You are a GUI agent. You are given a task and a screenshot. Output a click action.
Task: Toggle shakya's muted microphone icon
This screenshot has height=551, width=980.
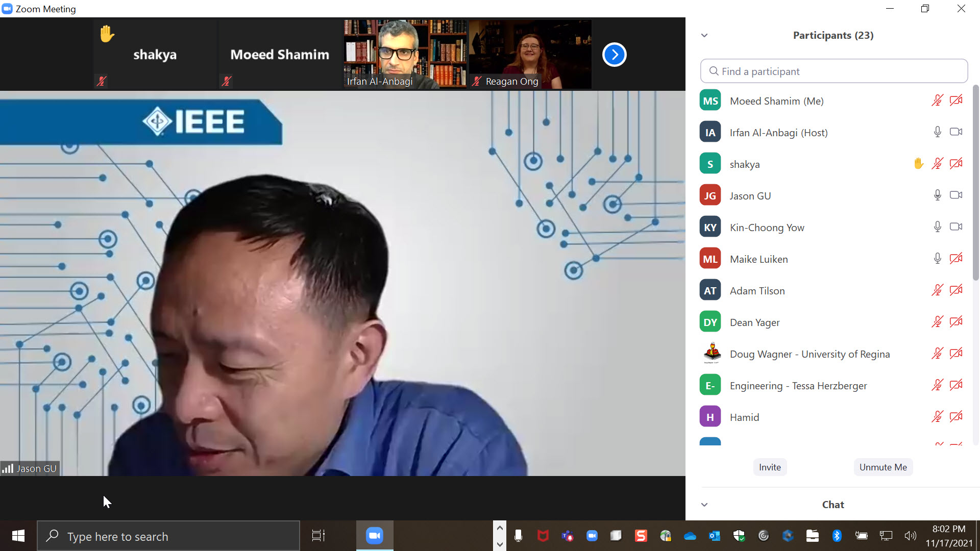coord(937,164)
